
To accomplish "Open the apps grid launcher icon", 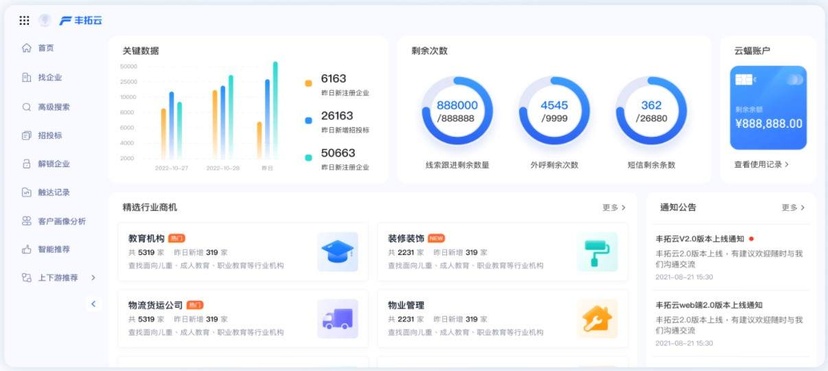I will coord(24,21).
